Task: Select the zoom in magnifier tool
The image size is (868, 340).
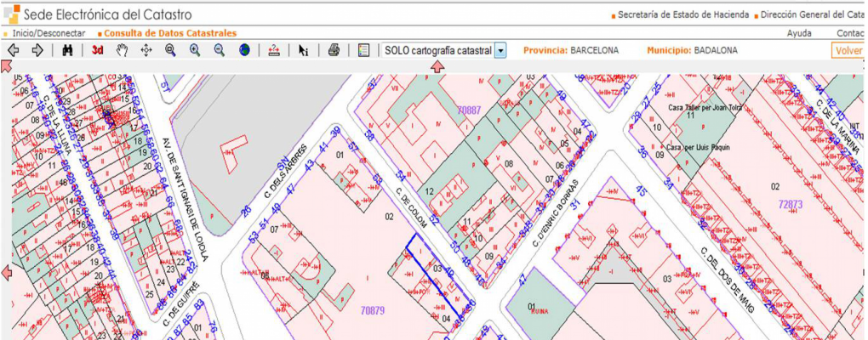Action: 195,50
